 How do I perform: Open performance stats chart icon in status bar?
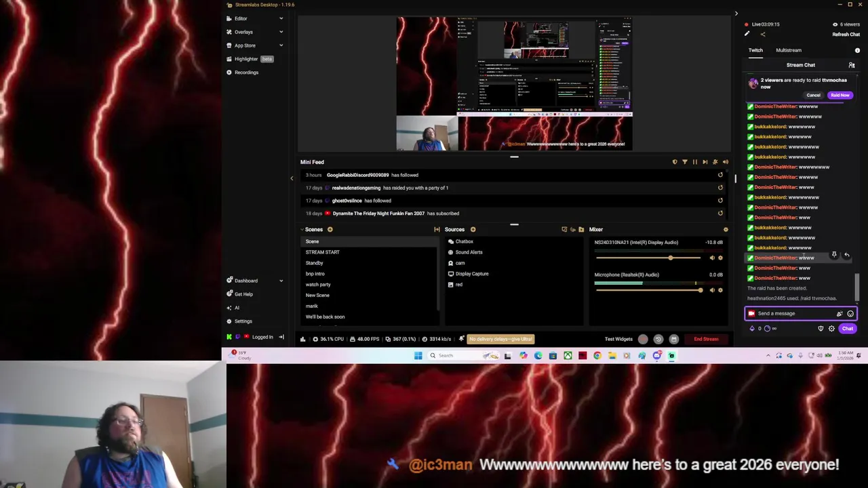(302, 339)
